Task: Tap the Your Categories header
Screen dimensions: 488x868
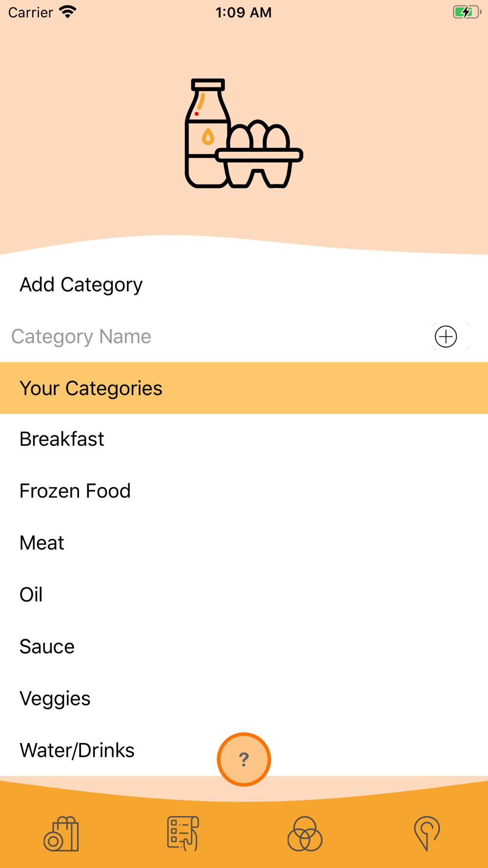Action: click(x=244, y=388)
